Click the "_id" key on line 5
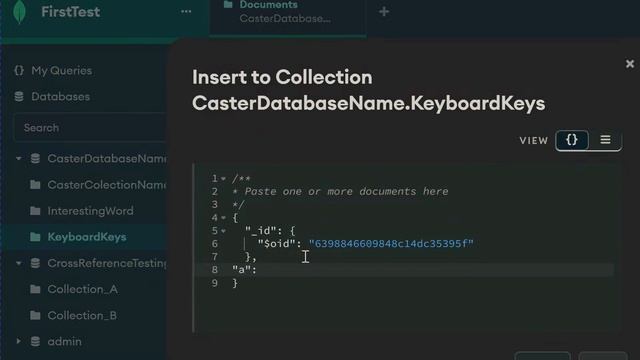Viewport: 640px width, 360px height. point(261,231)
